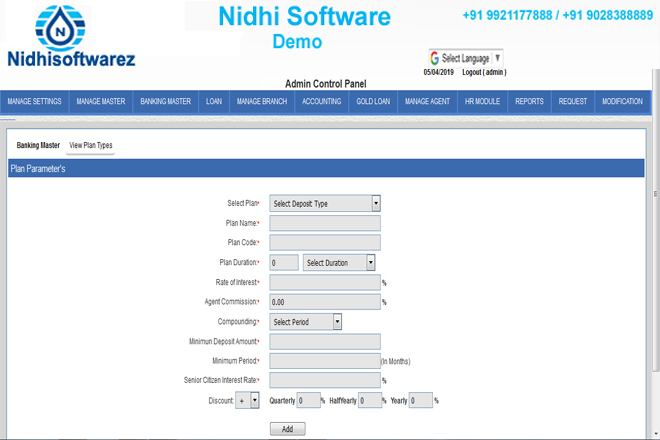Image resolution: width=660 pixels, height=440 pixels.
Task: Open the Accounting menu
Action: 322,101
